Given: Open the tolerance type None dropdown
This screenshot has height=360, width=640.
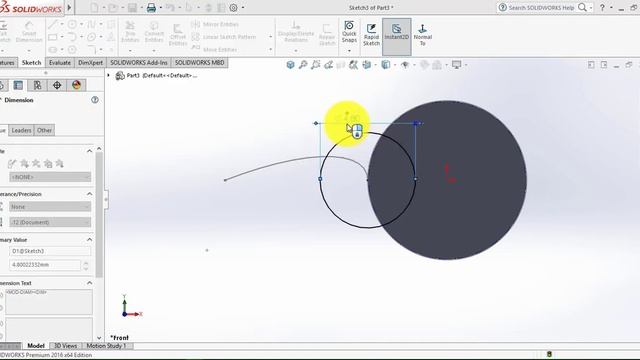Looking at the screenshot, I should (50, 207).
